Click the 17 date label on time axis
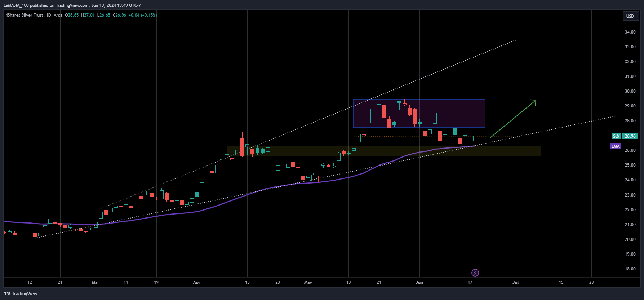This screenshot has height=300, width=644. point(470,282)
